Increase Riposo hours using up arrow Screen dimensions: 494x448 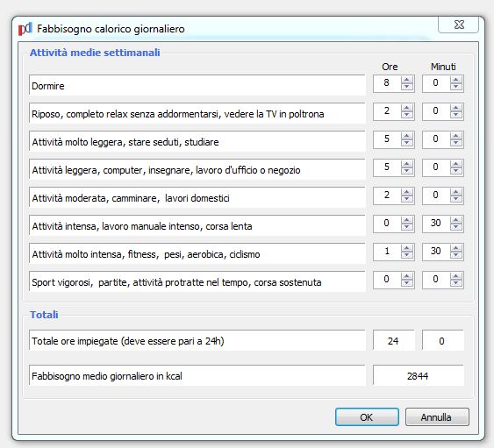tap(407, 108)
